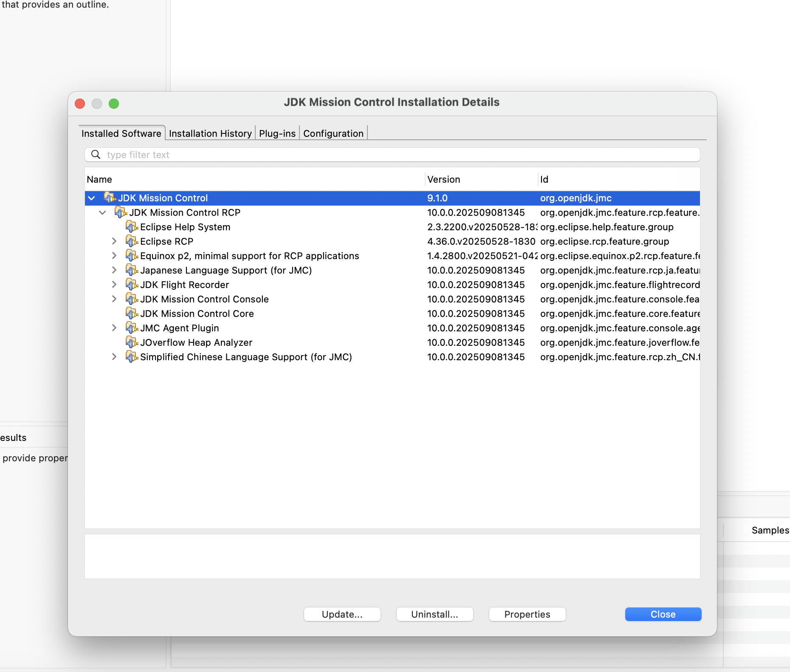
Task: Select the JDK Mission Control RCP row
Action: coord(392,212)
